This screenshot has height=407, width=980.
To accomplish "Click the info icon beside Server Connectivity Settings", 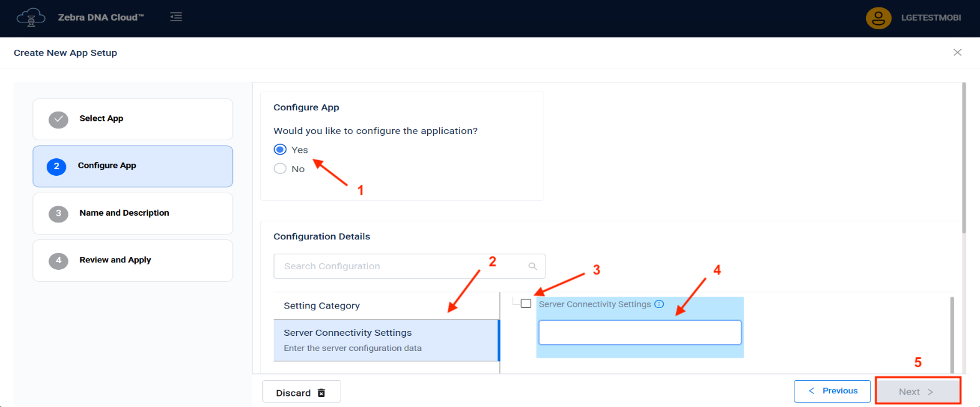I will pos(659,304).
